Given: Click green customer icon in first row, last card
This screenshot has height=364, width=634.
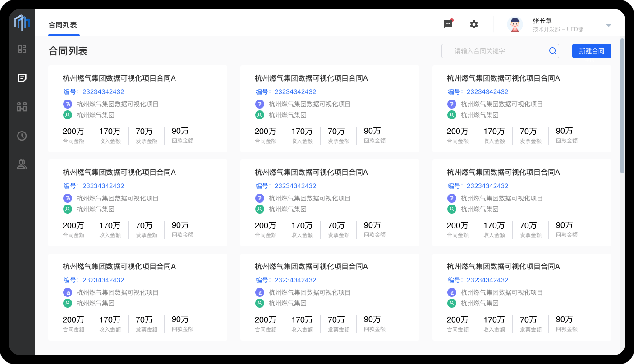Looking at the screenshot, I should pos(452,115).
